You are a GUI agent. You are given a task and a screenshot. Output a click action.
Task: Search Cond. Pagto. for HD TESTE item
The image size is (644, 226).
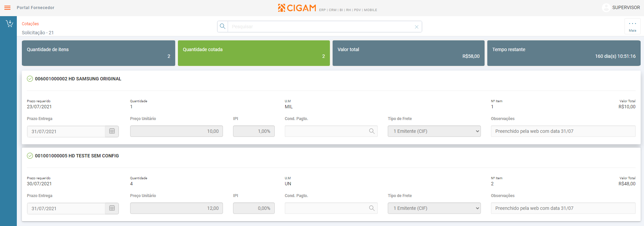coord(372,208)
